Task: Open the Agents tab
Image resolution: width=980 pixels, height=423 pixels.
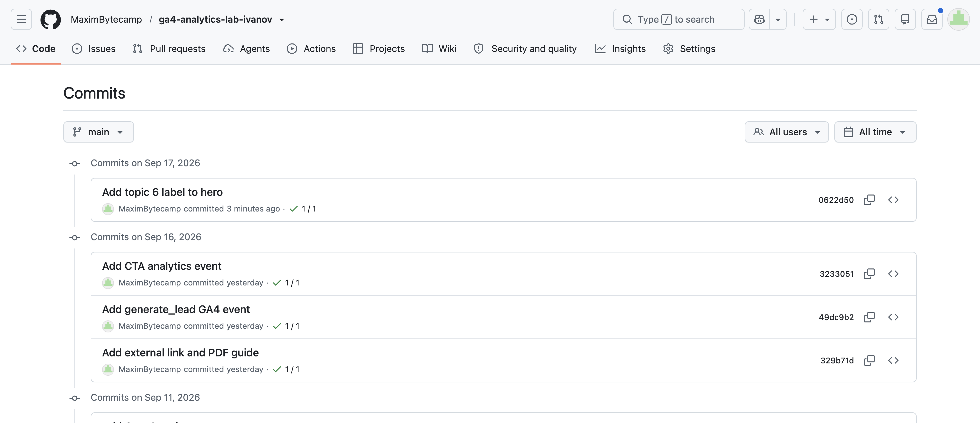Action: [x=247, y=49]
